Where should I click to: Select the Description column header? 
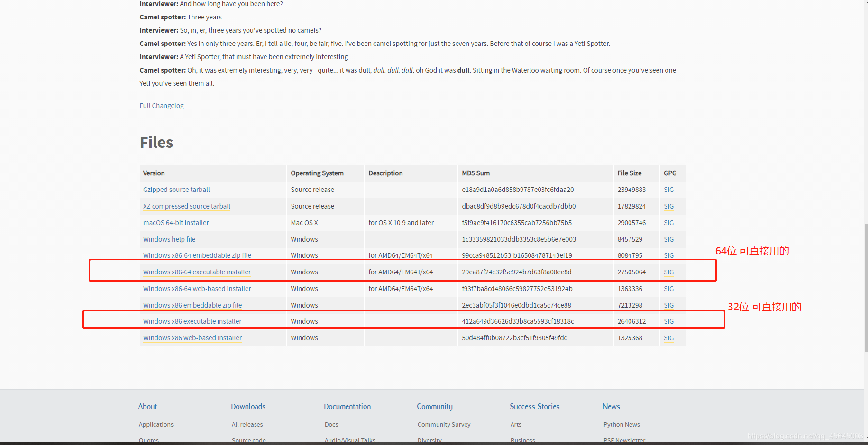[411, 173]
